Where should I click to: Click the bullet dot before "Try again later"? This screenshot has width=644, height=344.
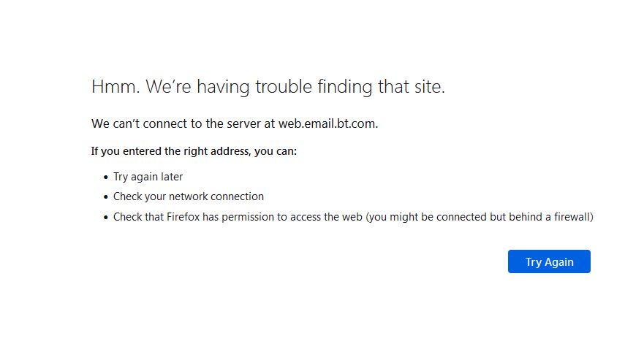[105, 177]
